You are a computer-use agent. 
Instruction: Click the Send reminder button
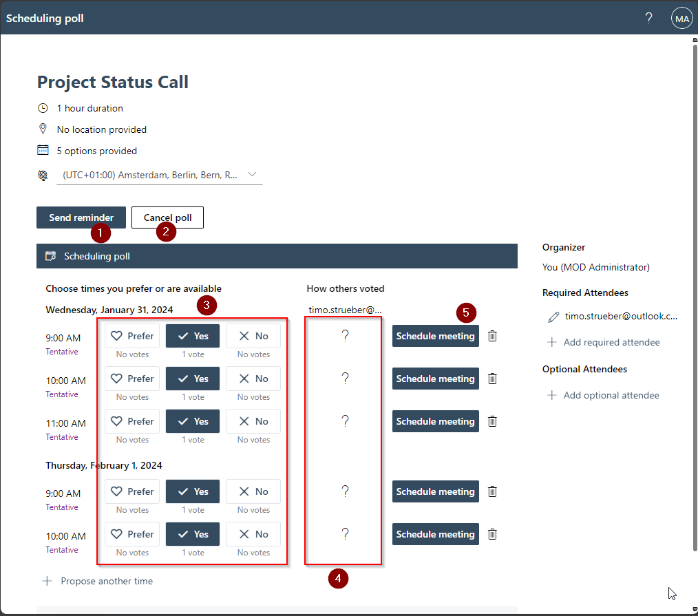(x=81, y=217)
